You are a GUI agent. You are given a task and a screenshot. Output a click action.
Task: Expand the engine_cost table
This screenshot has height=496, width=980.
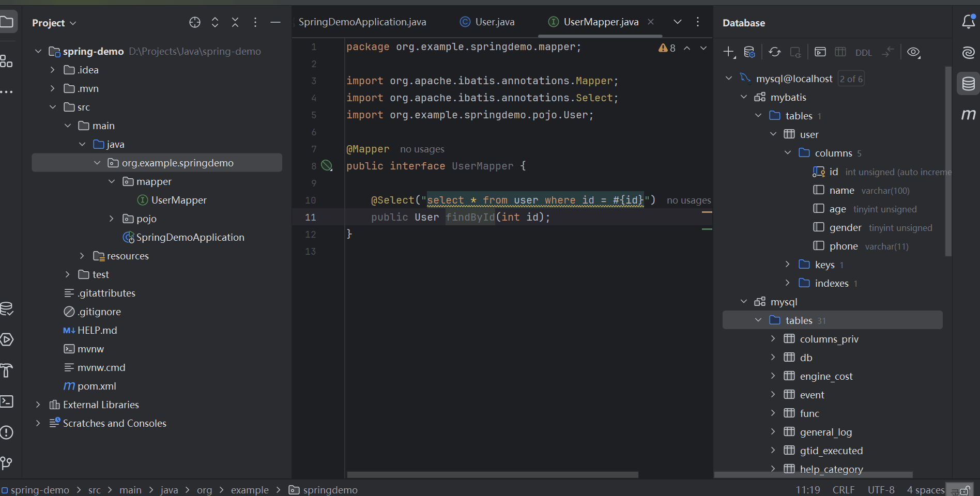(x=773, y=376)
